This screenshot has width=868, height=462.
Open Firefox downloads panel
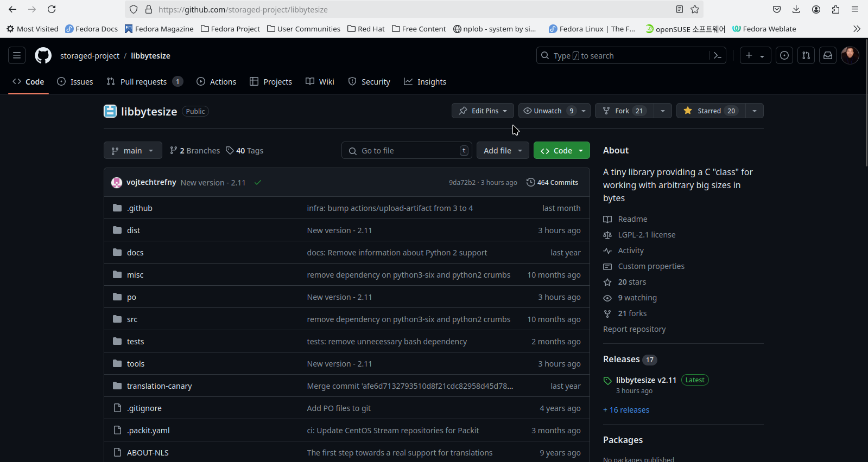click(796, 9)
